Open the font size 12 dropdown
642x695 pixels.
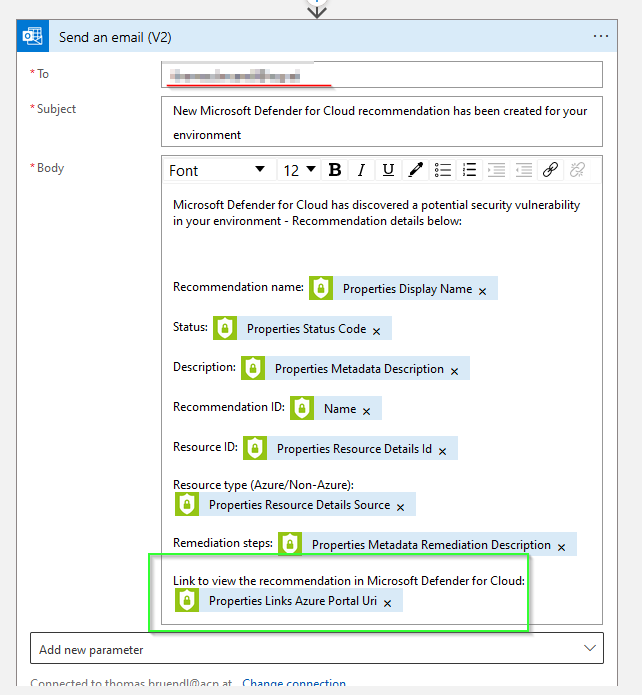coord(299,170)
